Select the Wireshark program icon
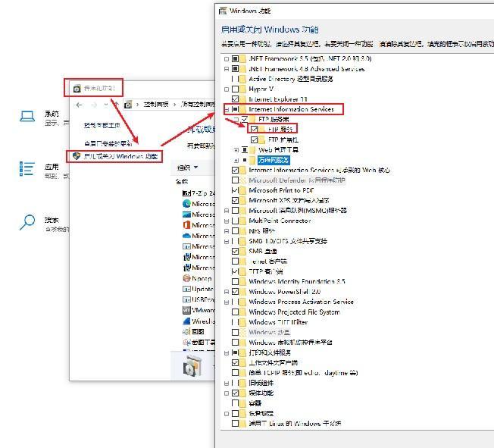The image size is (494, 448). click(187, 321)
